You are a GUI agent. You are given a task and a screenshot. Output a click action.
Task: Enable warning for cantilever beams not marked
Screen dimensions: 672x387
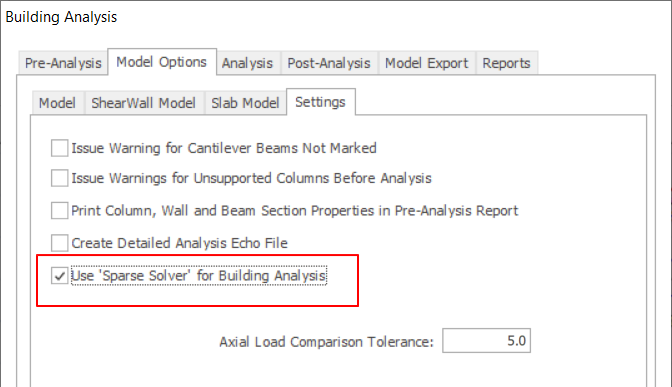[x=59, y=148]
